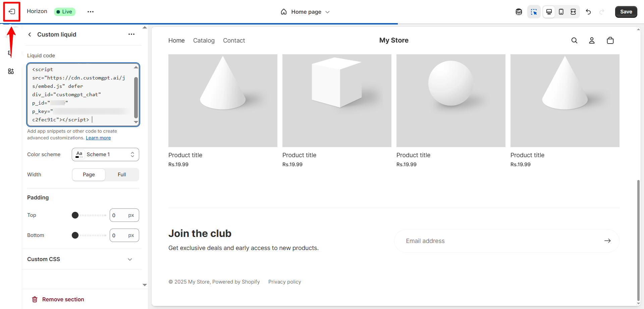Open Custom liquid section options menu
The height and width of the screenshot is (309, 644).
tap(131, 34)
